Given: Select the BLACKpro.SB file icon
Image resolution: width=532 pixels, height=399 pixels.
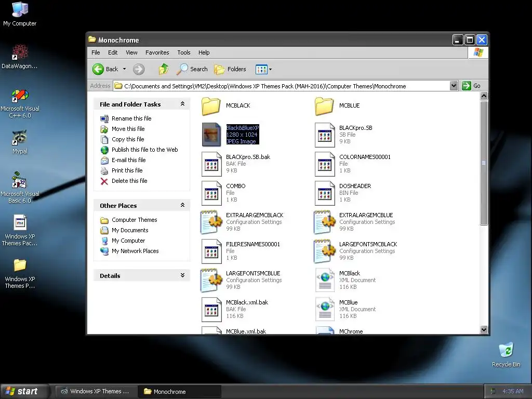Looking at the screenshot, I should pos(325,135).
